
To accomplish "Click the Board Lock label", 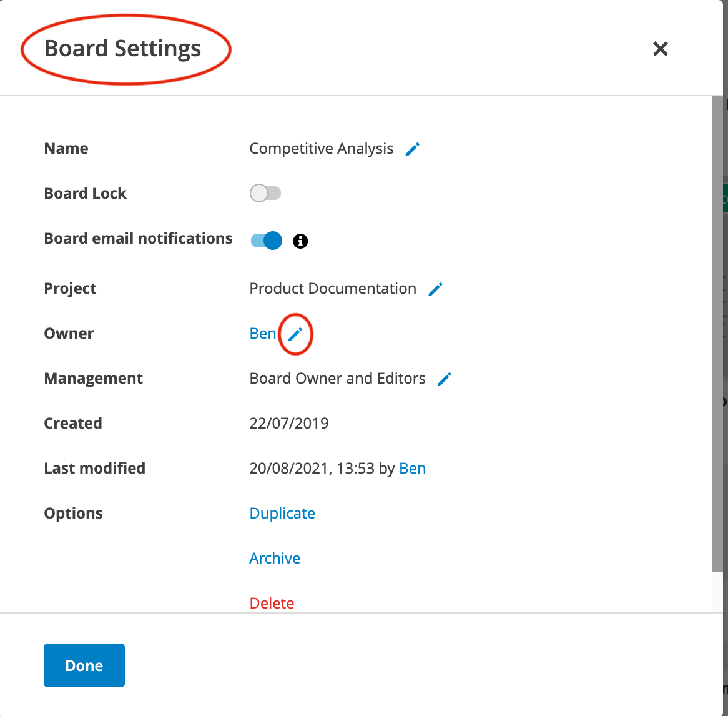I will click(x=86, y=193).
